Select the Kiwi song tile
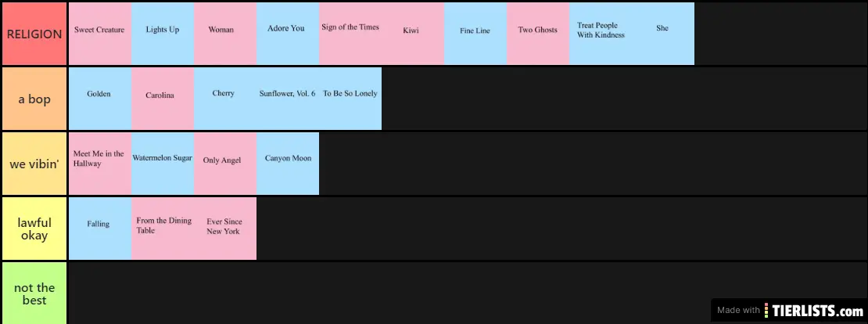Viewport: 868px width, 324px height. pos(413,34)
